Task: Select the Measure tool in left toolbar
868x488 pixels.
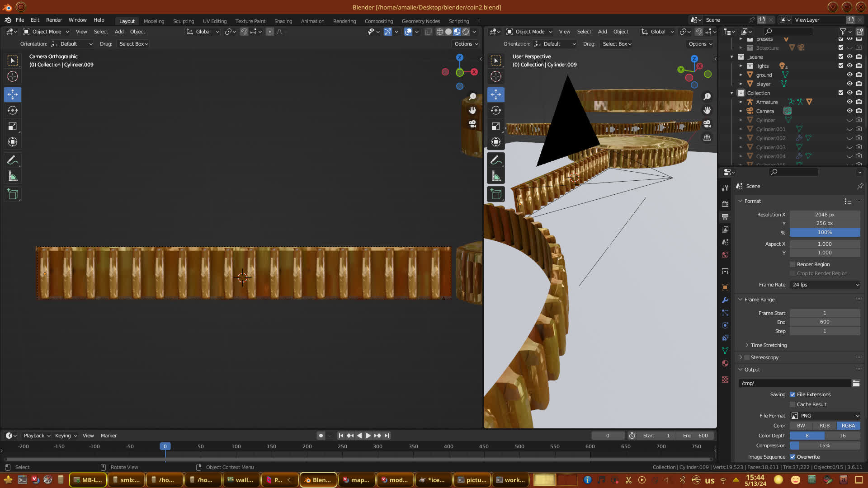Action: pyautogui.click(x=13, y=176)
